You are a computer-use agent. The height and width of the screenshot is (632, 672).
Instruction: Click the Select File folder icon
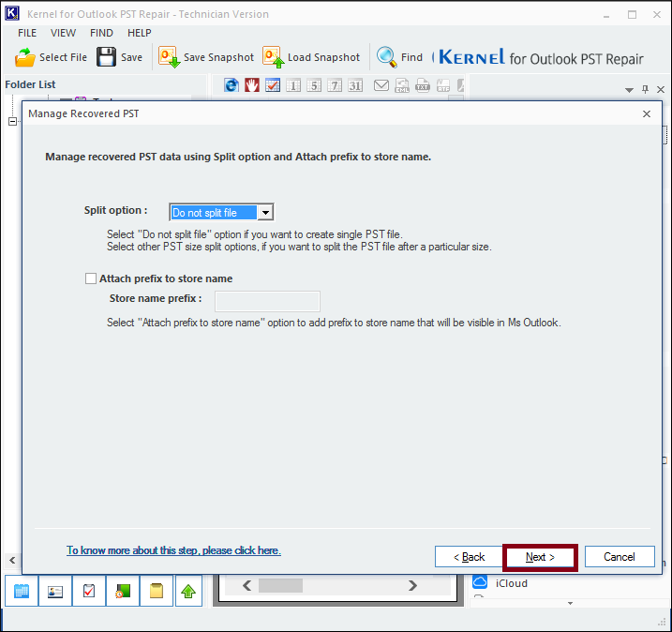pos(24,57)
